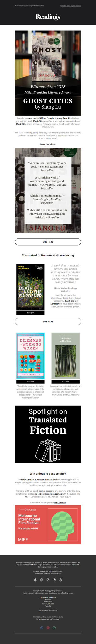Open the white Facebook icon in footer
This screenshot has height=644, width=96.
pos(36,580)
